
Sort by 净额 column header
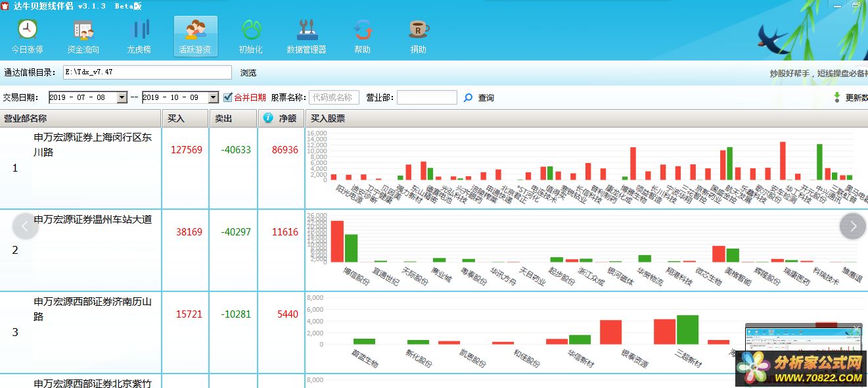click(x=288, y=118)
